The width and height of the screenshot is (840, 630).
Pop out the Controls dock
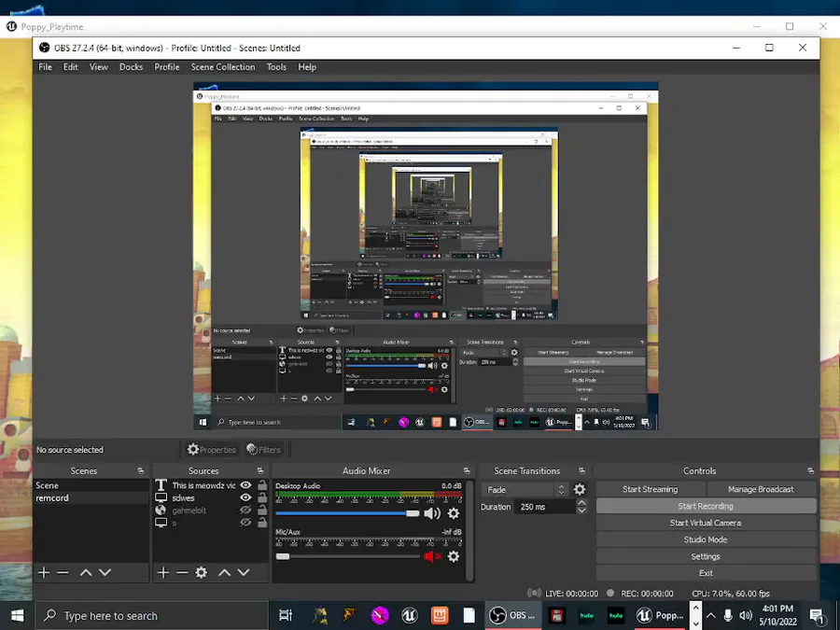point(810,471)
